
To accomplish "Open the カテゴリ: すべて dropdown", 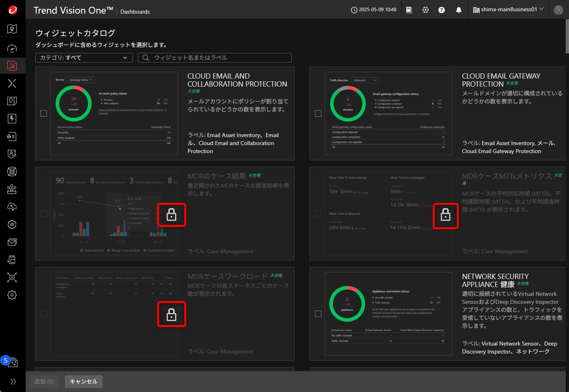I will tap(84, 58).
